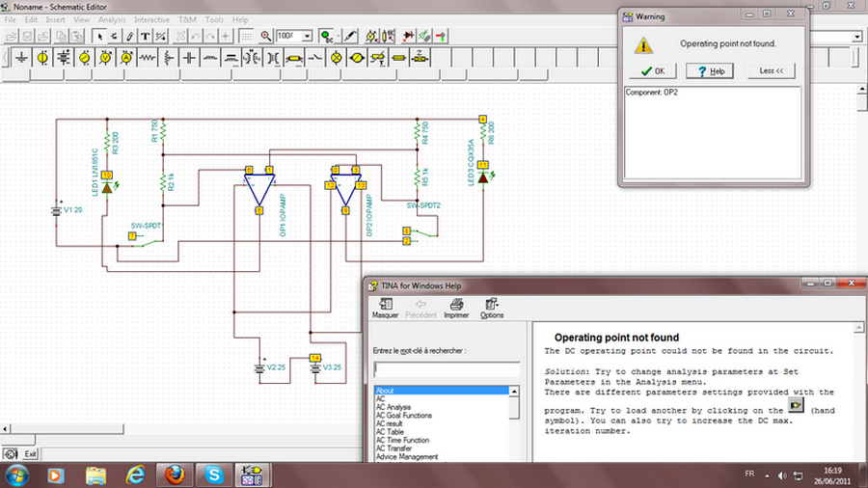Click Imprimer printer icon in Help

click(x=456, y=305)
